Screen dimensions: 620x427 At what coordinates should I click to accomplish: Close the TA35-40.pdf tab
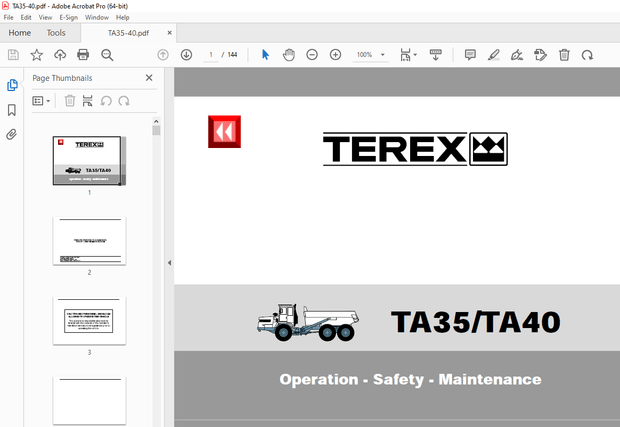click(170, 33)
